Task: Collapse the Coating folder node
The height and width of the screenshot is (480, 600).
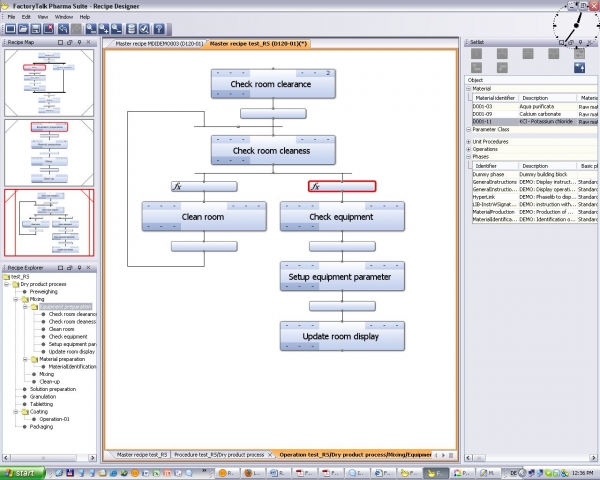Action: click(x=18, y=411)
